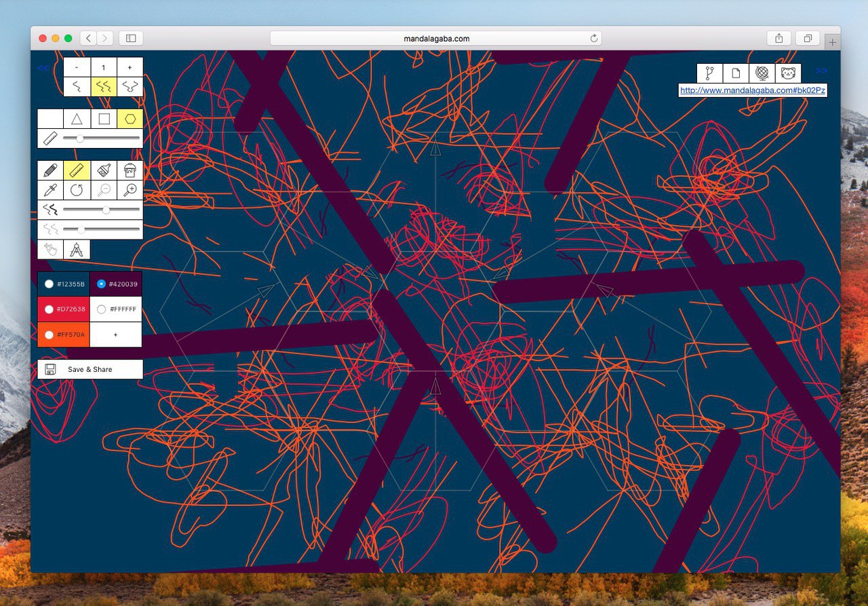This screenshot has height=606, width=868.
Task: Reload the page in Safari
Action: (594, 39)
